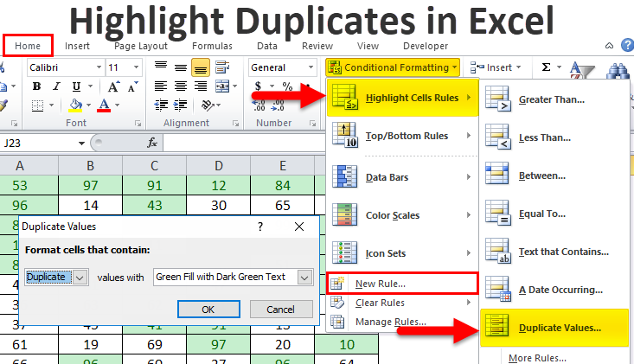Click the Icon Sets icon in menu

pos(344,252)
